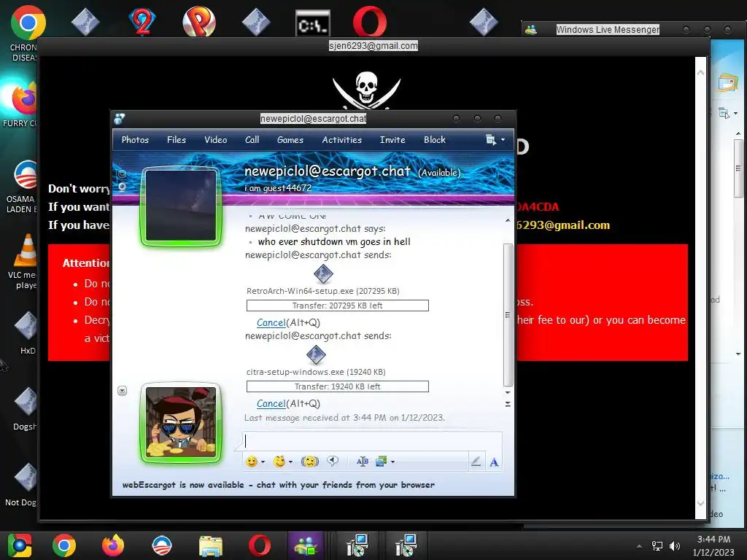
Task: Show hidden system tray icons arrow
Action: [639, 546]
